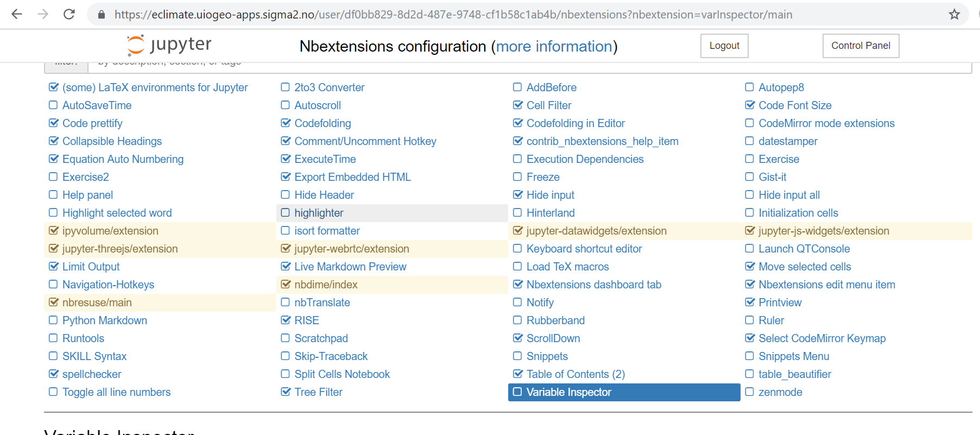
Task: Select Select CodeMirror Keymap extension
Action: (x=822, y=338)
